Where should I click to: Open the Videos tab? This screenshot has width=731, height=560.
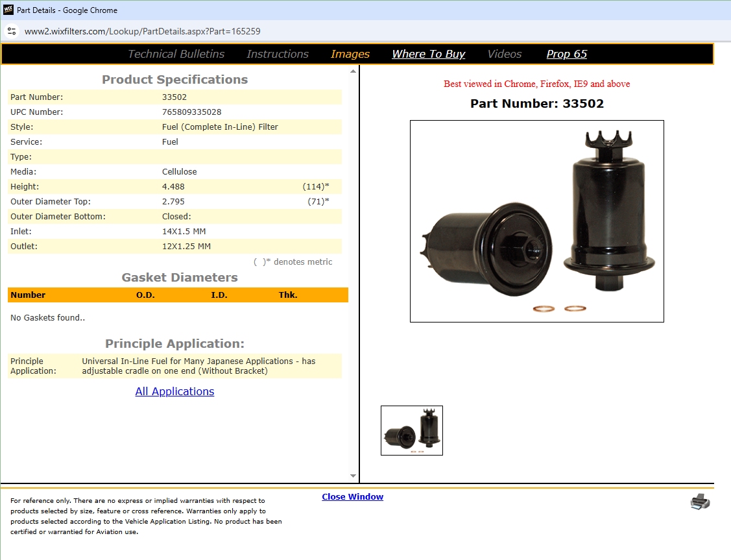(x=505, y=54)
